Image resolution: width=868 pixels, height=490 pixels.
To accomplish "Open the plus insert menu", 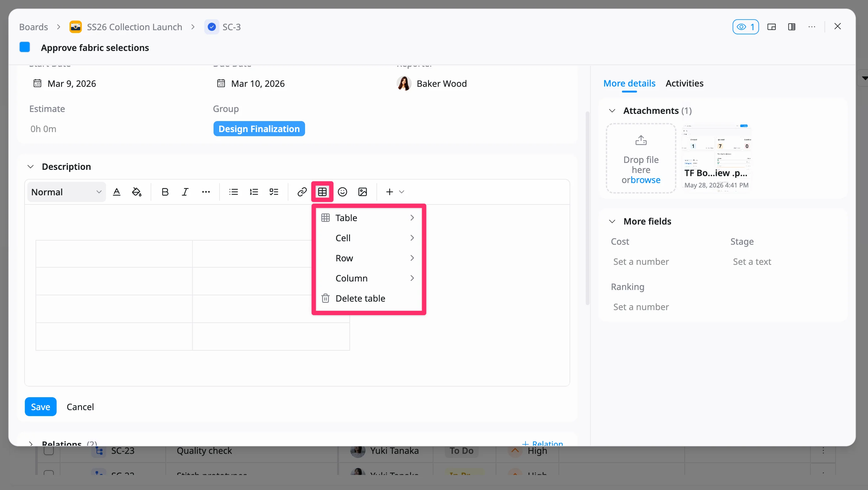I will [395, 192].
